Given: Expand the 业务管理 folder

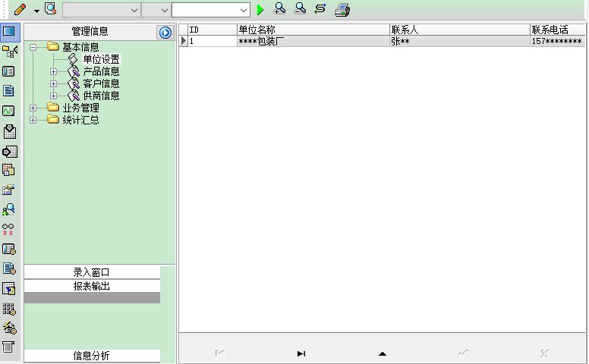Looking at the screenshot, I should click(33, 108).
